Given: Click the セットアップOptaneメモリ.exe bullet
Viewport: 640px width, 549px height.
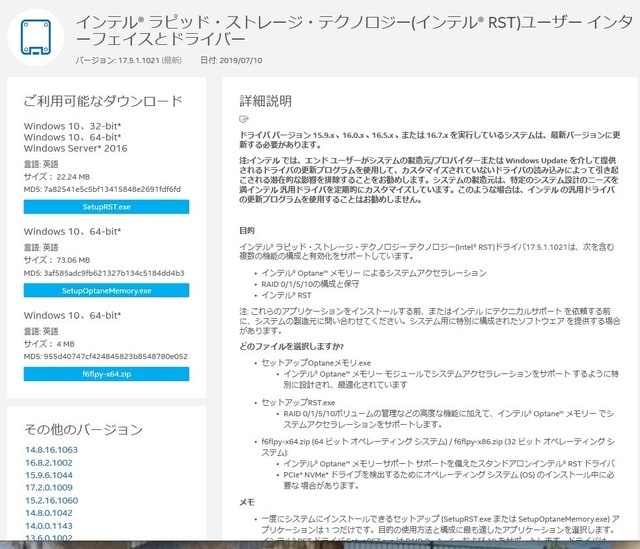Looking at the screenshot, I should coord(316,363).
